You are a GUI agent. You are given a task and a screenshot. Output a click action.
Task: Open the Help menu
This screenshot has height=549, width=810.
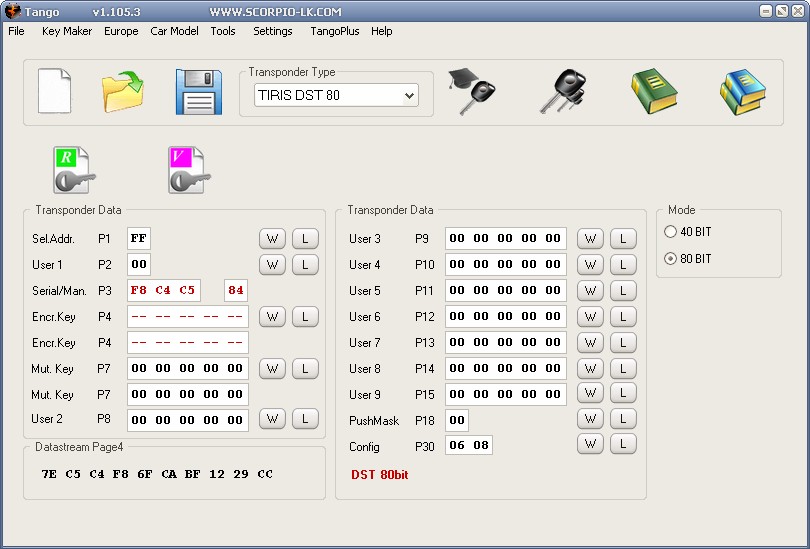coord(381,31)
